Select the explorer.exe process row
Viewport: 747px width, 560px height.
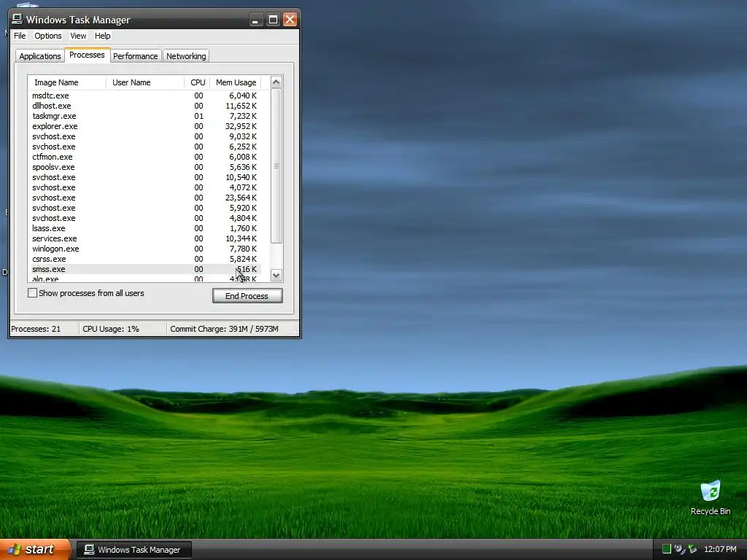pos(144,126)
